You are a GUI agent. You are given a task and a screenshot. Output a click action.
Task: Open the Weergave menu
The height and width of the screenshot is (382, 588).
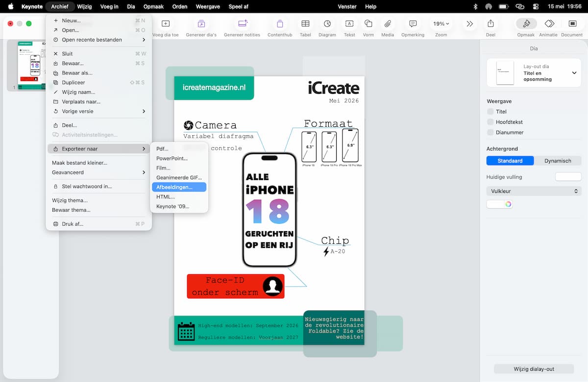pos(207,6)
